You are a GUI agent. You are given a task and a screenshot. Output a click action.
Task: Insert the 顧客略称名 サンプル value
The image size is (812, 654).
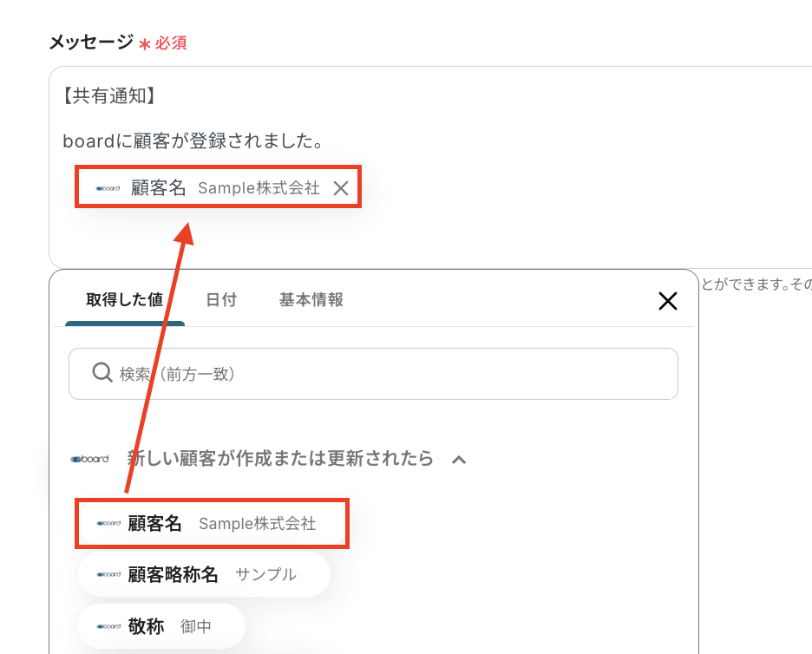click(204, 574)
